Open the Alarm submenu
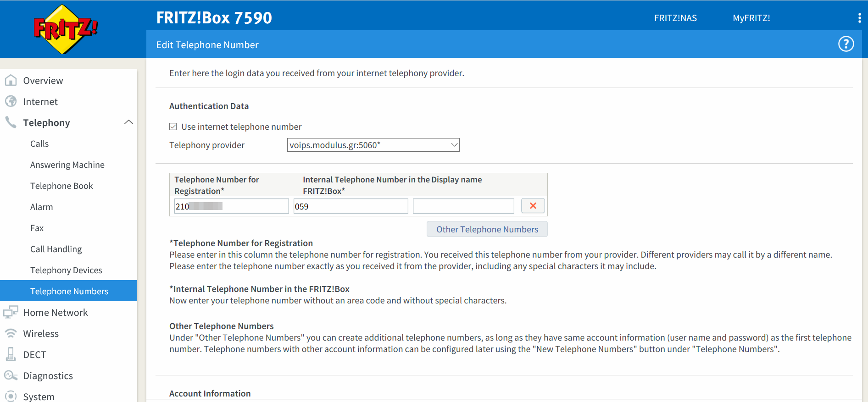Viewport: 868px width, 402px height. (x=41, y=207)
